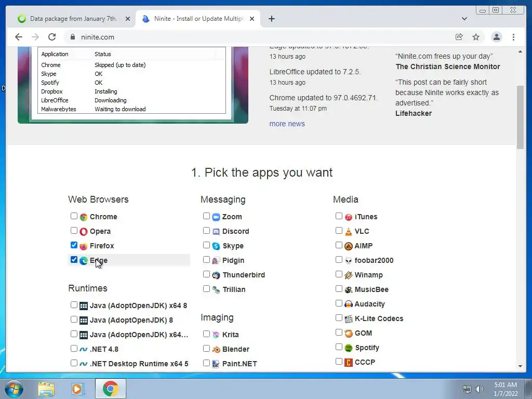This screenshot has height=399, width=532.
Task: Click the foobar2000 alien icon
Action: tap(349, 261)
